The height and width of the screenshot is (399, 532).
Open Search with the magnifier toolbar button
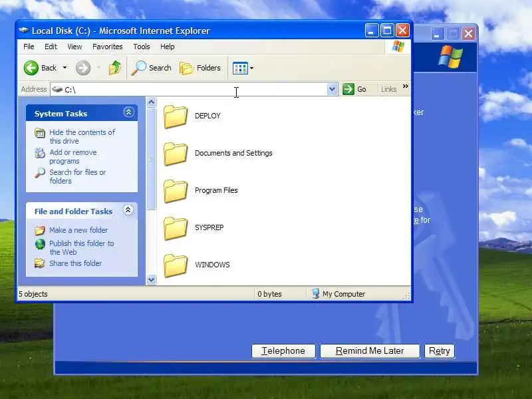pyautogui.click(x=151, y=68)
